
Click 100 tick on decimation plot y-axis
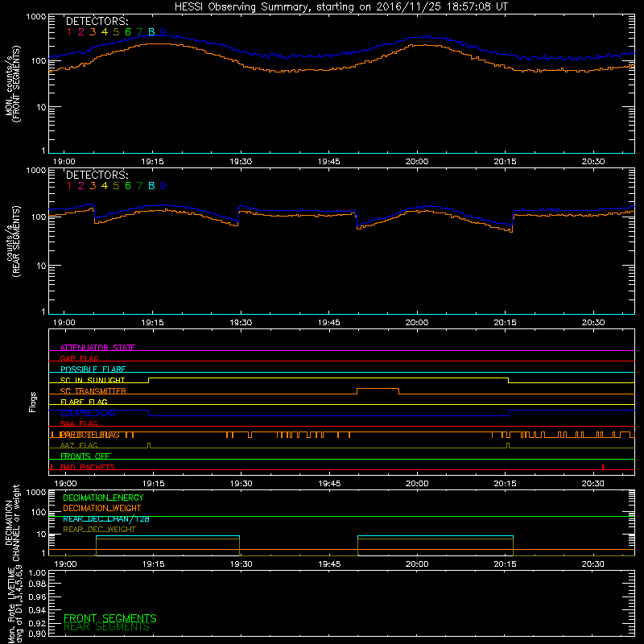coord(39,512)
